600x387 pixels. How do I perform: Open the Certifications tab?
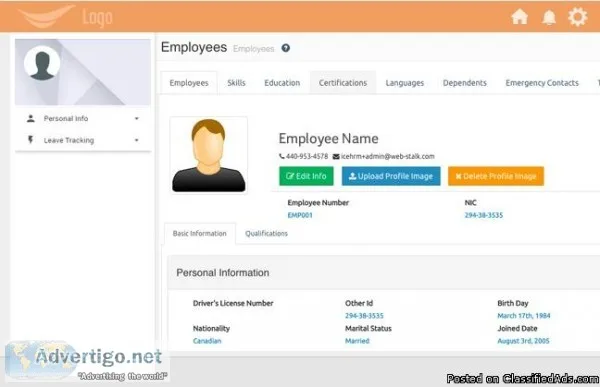343,83
